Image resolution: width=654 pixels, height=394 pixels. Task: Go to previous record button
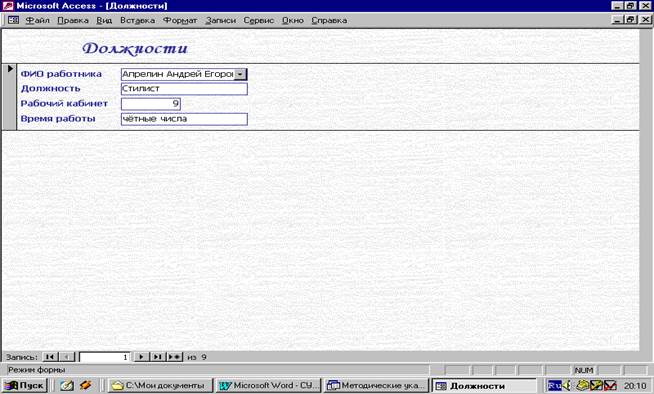(x=67, y=357)
